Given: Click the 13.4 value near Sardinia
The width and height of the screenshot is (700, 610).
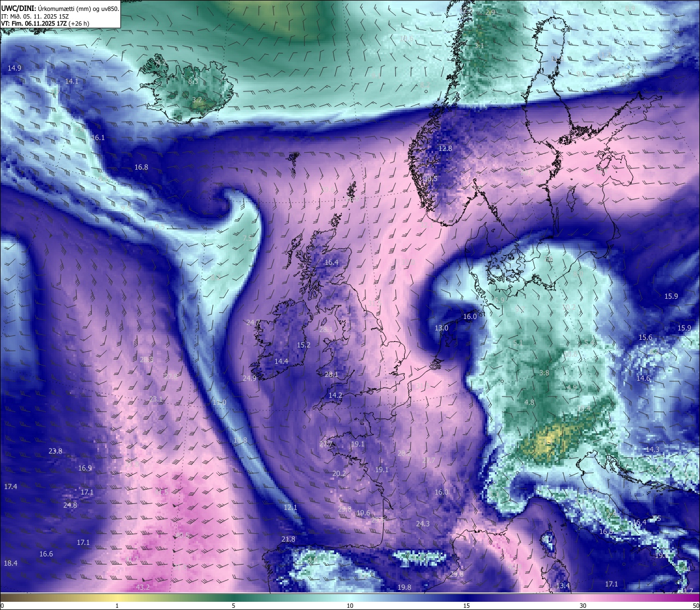Looking at the screenshot, I should pyautogui.click(x=563, y=586).
